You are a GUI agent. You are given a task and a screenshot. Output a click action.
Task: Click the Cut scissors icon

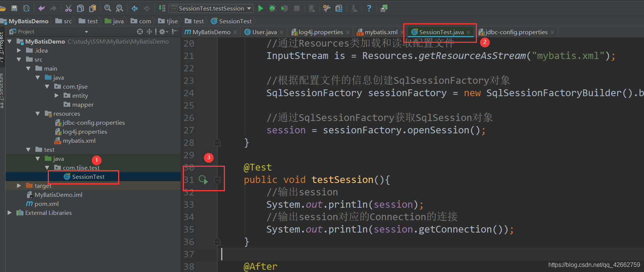tap(68, 8)
